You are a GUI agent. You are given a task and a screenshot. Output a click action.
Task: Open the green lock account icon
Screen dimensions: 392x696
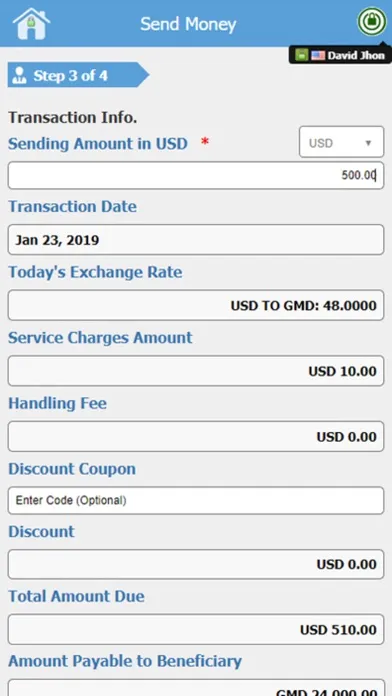coord(372,21)
